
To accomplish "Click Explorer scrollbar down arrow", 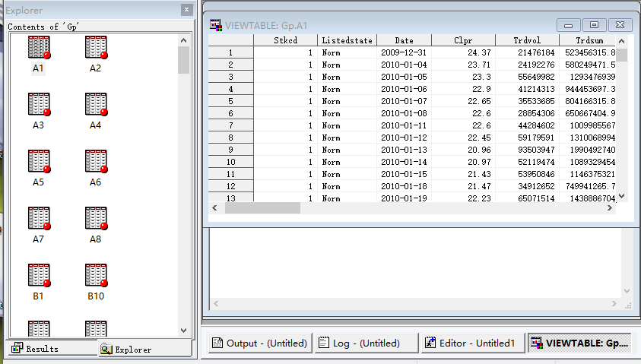I will (x=183, y=330).
